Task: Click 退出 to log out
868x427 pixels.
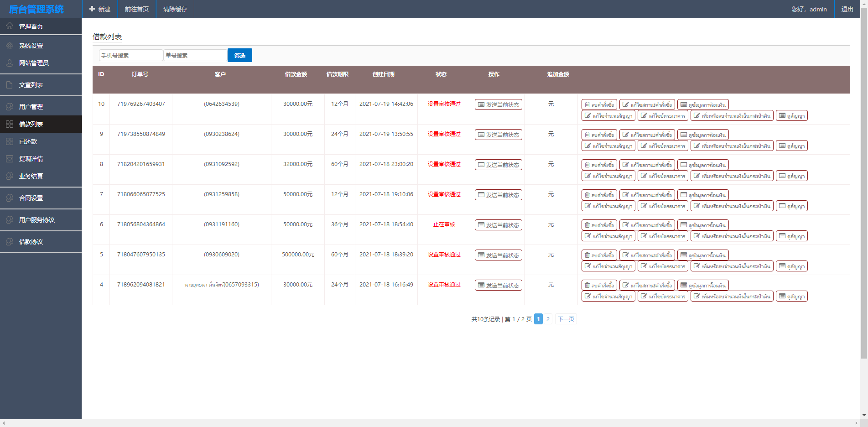Action: click(x=847, y=9)
